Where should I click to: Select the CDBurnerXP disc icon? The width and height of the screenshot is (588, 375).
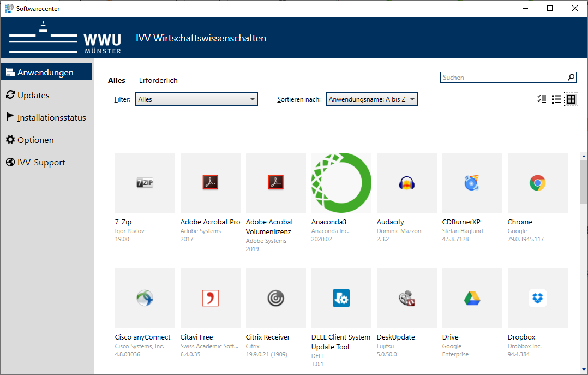tap(472, 183)
